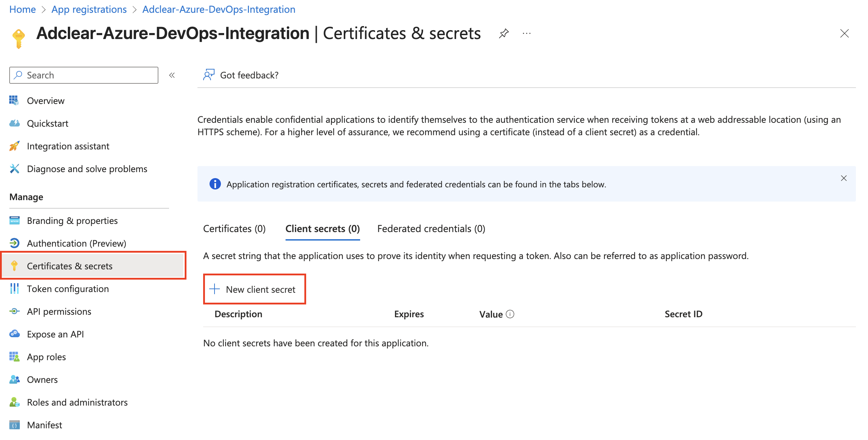Dismiss the application registration info banner
This screenshot has width=868, height=440.
click(844, 178)
